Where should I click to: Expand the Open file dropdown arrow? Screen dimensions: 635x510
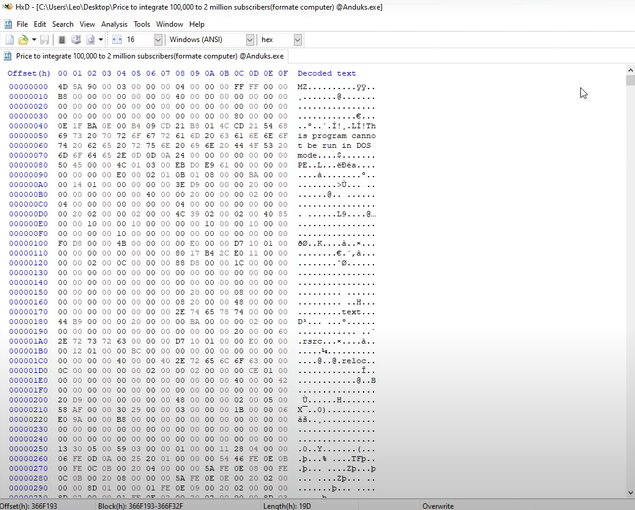pos(34,40)
